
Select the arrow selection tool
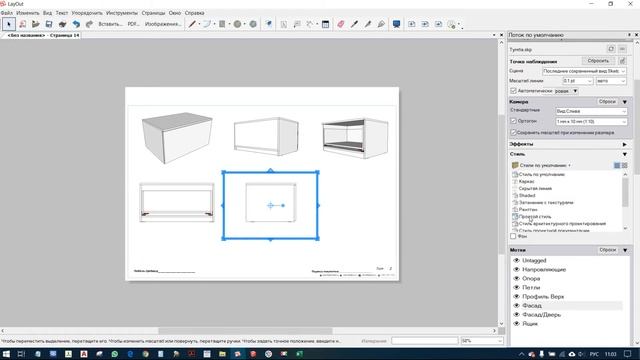[x=9, y=24]
